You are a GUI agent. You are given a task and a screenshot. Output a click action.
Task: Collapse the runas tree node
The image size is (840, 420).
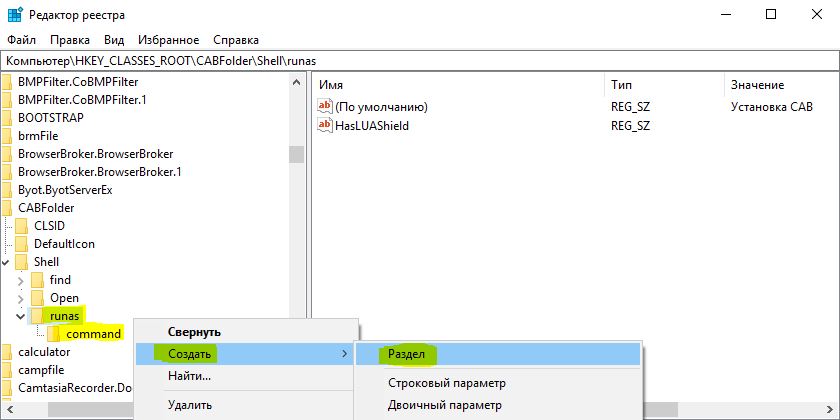[21, 317]
